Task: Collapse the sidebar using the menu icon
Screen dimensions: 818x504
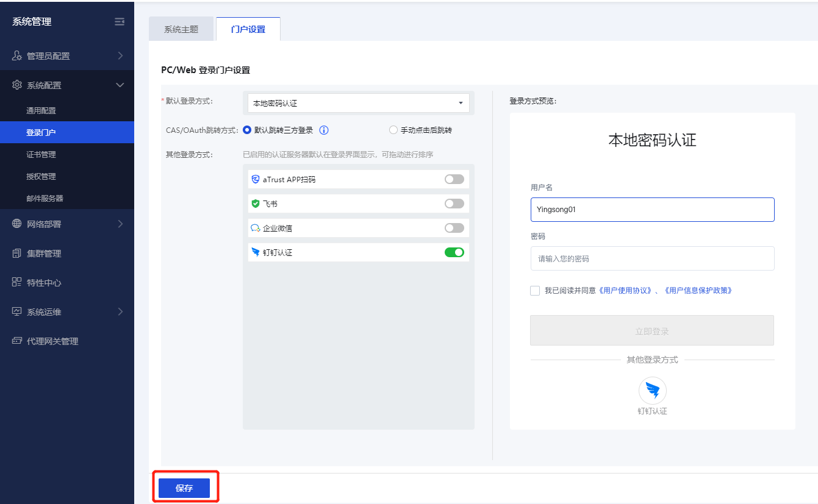Action: click(120, 22)
